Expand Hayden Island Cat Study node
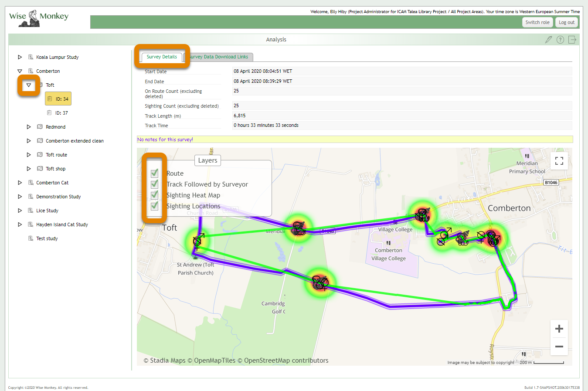 coord(20,224)
